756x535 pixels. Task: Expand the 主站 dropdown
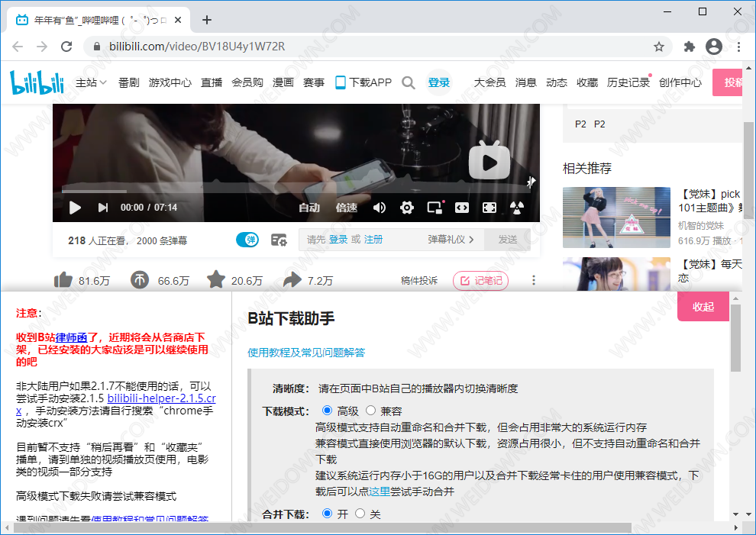[91, 83]
